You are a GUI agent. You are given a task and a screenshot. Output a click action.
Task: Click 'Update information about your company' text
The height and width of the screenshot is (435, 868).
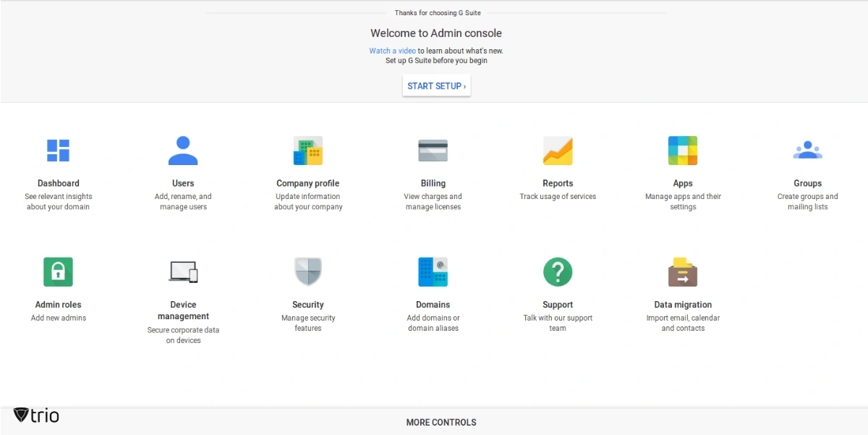click(x=308, y=202)
